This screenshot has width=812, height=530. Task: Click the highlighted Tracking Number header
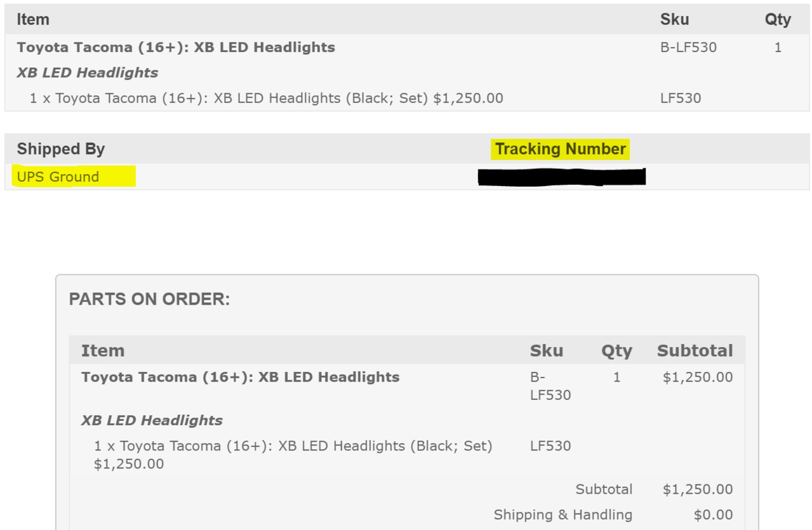tap(561, 149)
